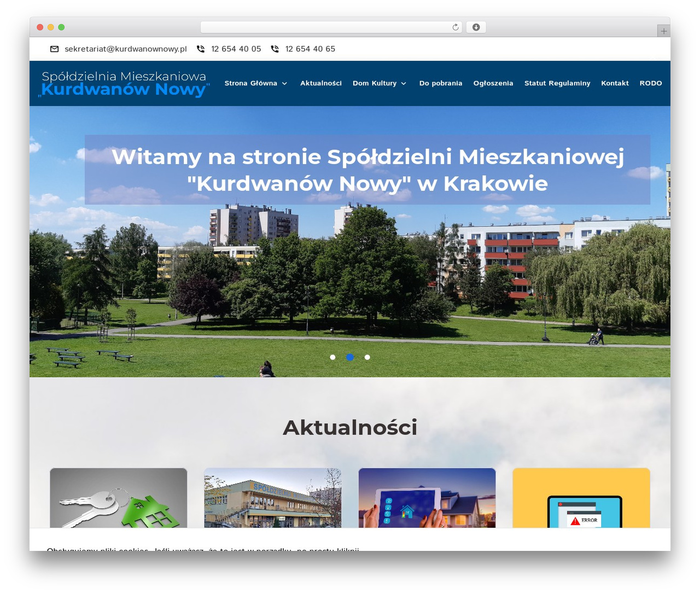Click the envelope email icon

[x=54, y=49]
